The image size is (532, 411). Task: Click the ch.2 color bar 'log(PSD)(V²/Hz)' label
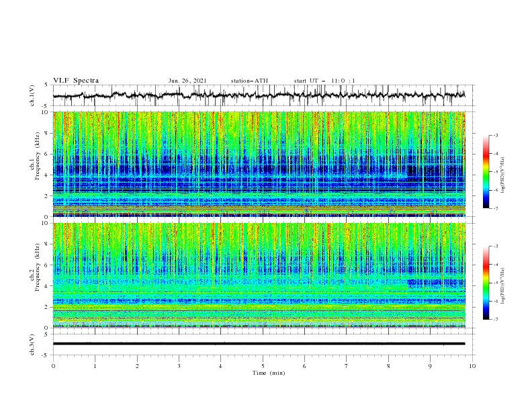(x=502, y=286)
